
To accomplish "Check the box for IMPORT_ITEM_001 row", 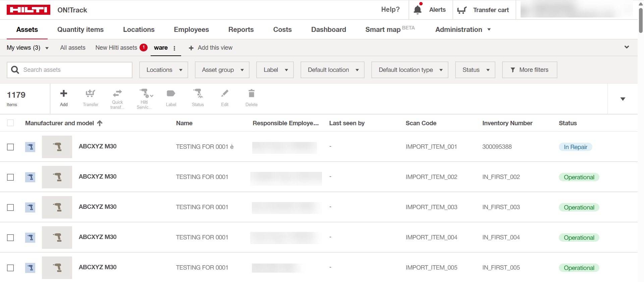I will point(10,147).
